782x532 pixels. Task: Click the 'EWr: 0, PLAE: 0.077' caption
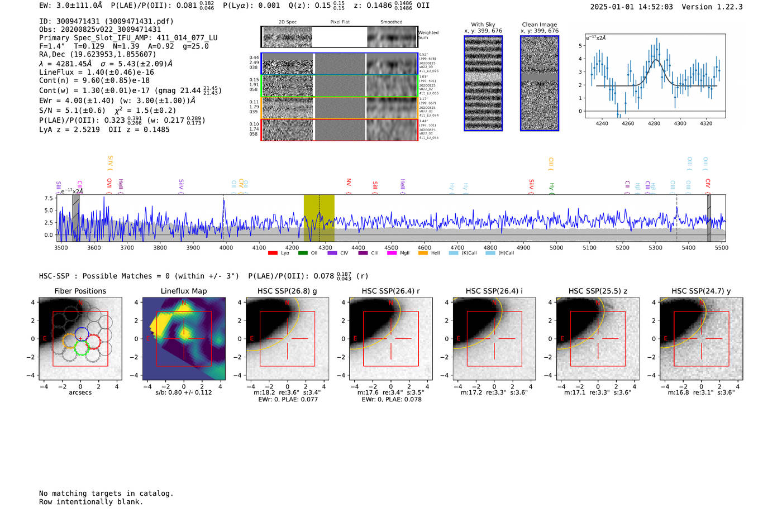(x=288, y=399)
